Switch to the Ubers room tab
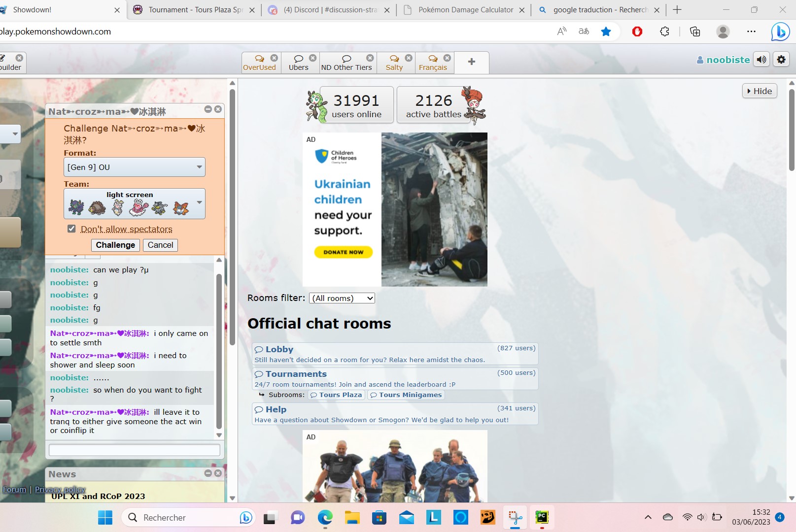The height and width of the screenshot is (532, 796). [299, 63]
